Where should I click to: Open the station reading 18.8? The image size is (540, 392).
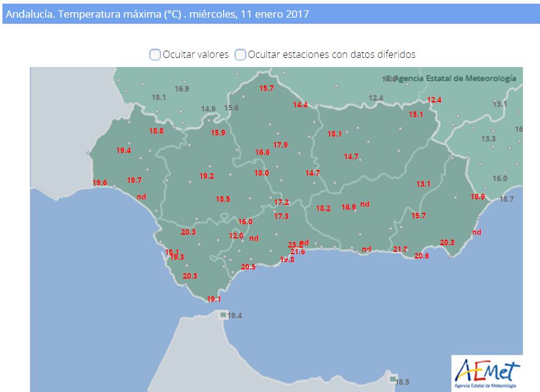coord(156,131)
